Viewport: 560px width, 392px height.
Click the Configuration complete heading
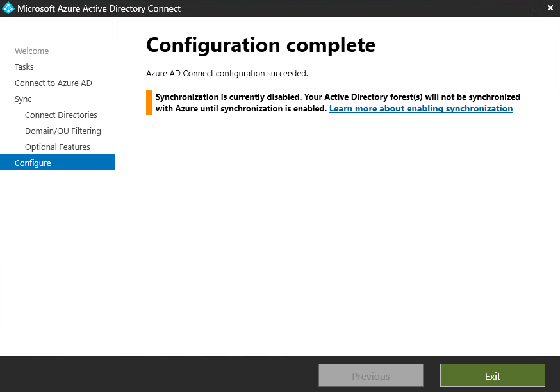click(x=261, y=45)
